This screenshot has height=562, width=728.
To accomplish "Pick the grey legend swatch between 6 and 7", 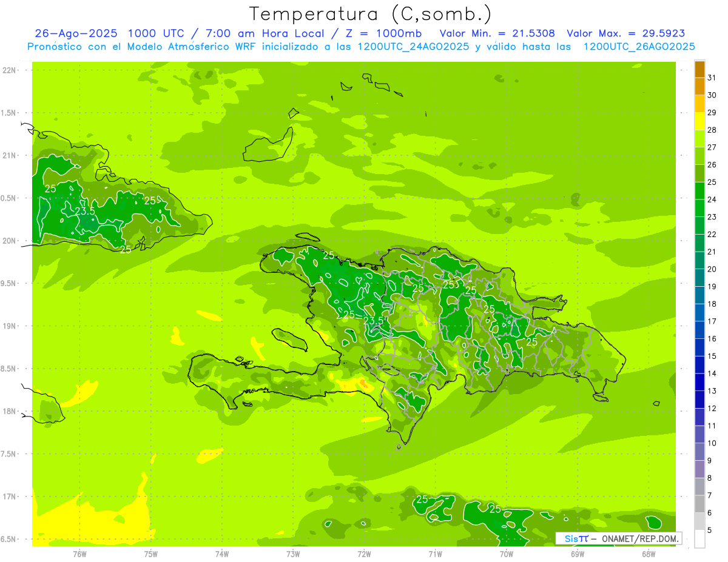I will [699, 504].
